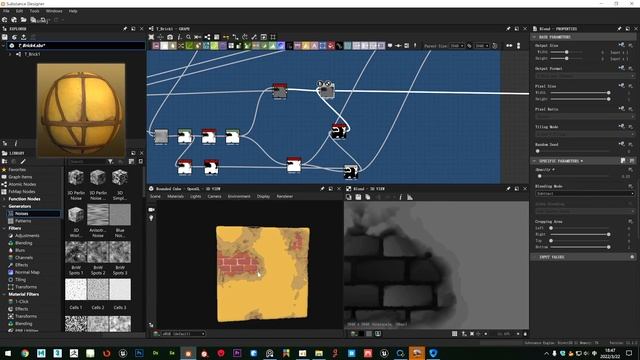Click the info 'i' icon in the 2D view toolbar

point(400,197)
